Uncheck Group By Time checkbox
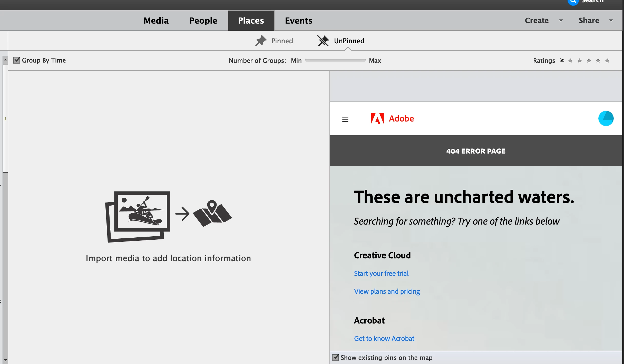 click(x=17, y=60)
